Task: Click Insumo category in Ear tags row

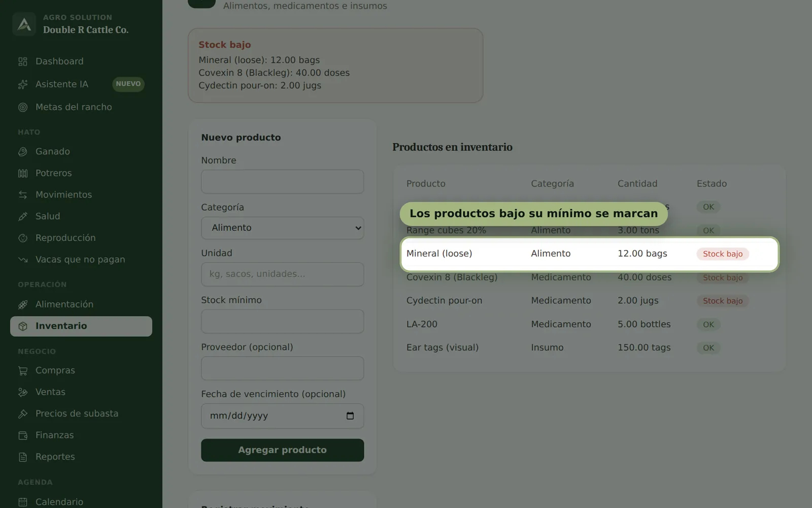Action: (547, 347)
